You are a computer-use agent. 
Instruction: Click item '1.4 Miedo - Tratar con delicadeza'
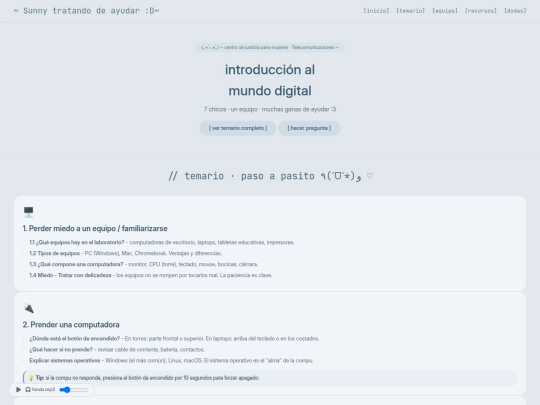coord(150,275)
